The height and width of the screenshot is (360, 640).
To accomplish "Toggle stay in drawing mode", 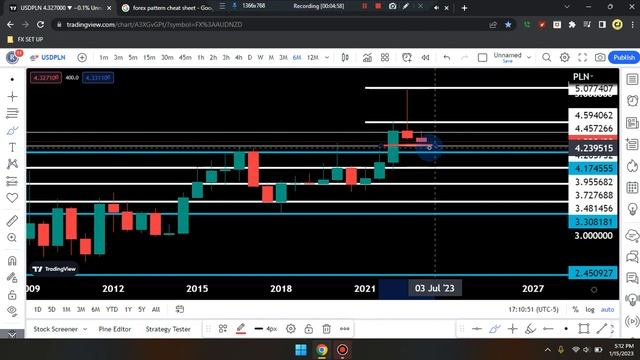I will (12, 278).
